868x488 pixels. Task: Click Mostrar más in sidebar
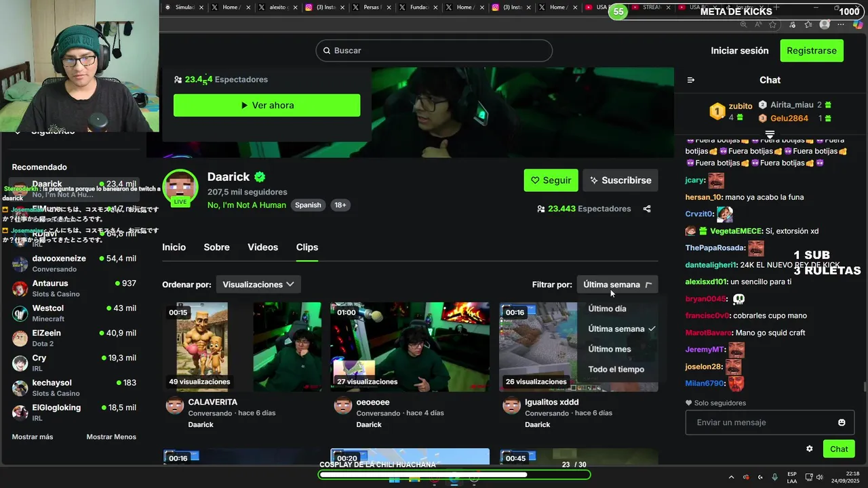[x=33, y=437]
